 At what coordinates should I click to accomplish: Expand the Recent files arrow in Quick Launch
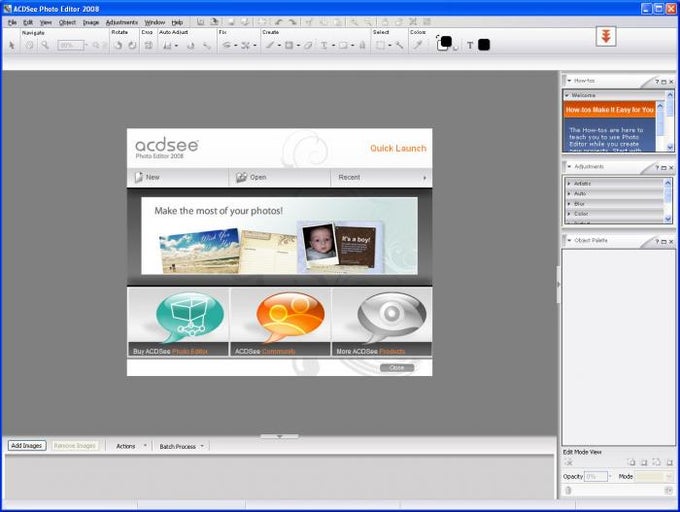coord(425,178)
